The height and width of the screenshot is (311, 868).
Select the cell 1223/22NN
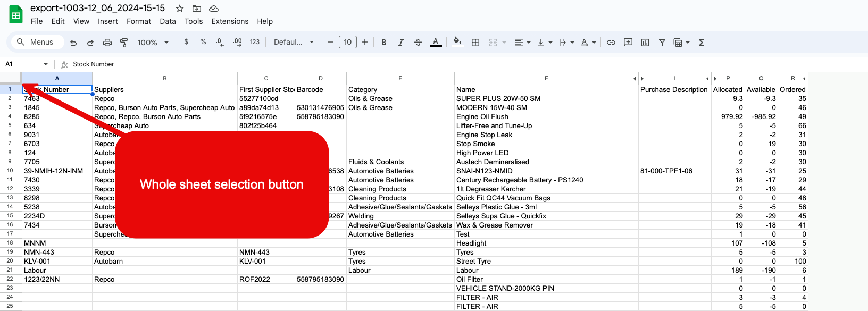click(x=57, y=279)
